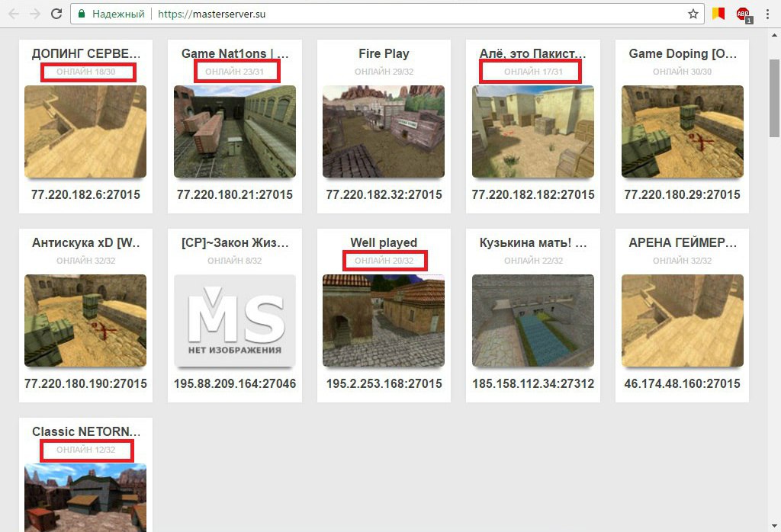Click the address 46.174.48.160:27015
This screenshot has height=532, width=781.
pyautogui.click(x=683, y=383)
